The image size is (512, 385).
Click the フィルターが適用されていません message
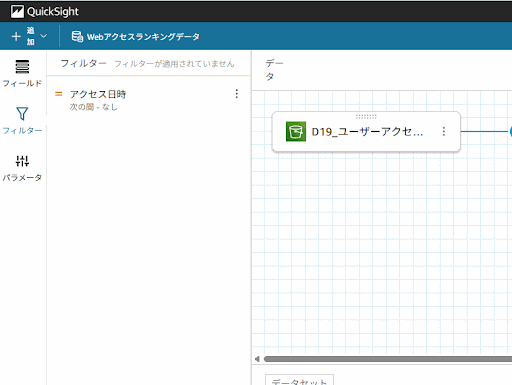174,64
